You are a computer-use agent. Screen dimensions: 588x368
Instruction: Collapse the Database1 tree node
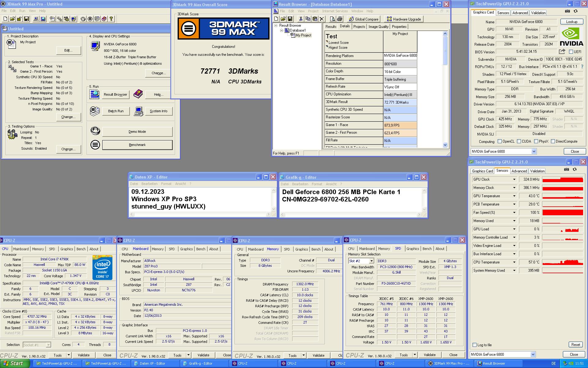281,30
